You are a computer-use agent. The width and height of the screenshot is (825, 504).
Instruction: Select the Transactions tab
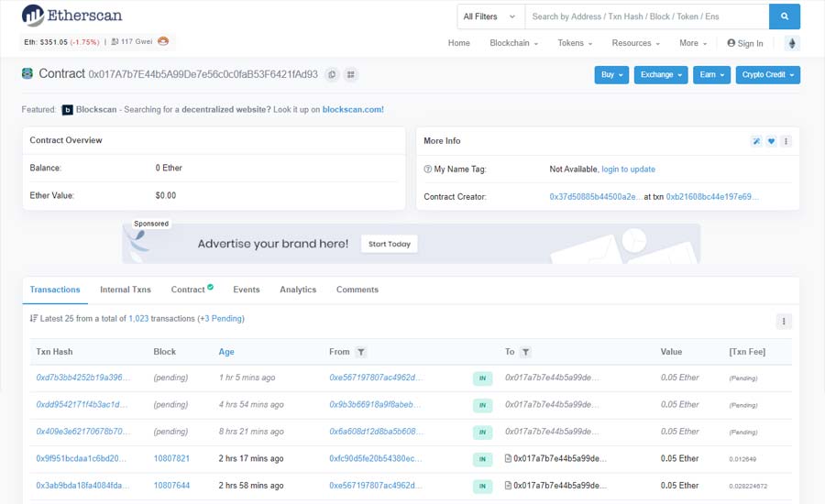coord(55,290)
